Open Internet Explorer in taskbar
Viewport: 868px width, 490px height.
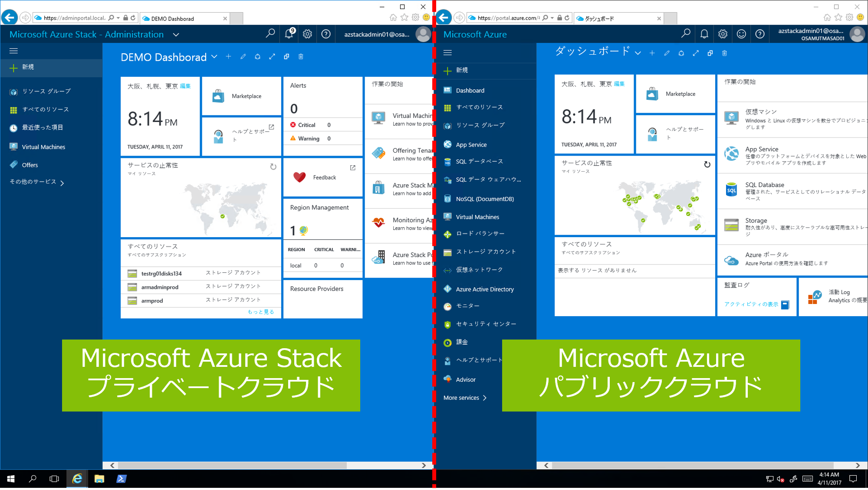pos(77,479)
